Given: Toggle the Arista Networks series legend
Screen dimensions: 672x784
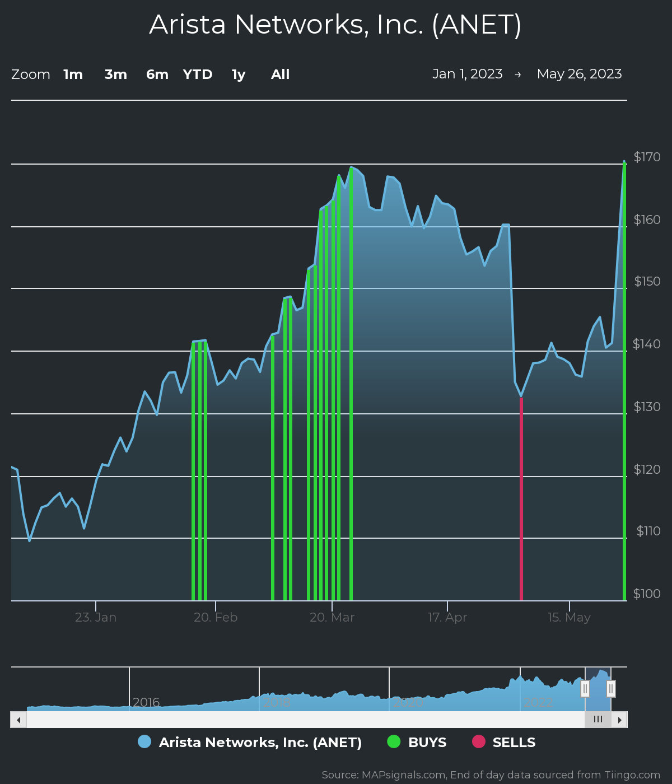Looking at the screenshot, I should (x=250, y=742).
